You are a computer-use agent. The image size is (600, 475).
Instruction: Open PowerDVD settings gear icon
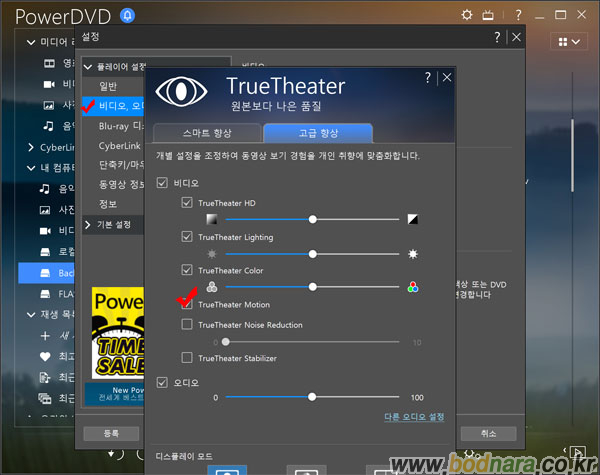point(466,15)
